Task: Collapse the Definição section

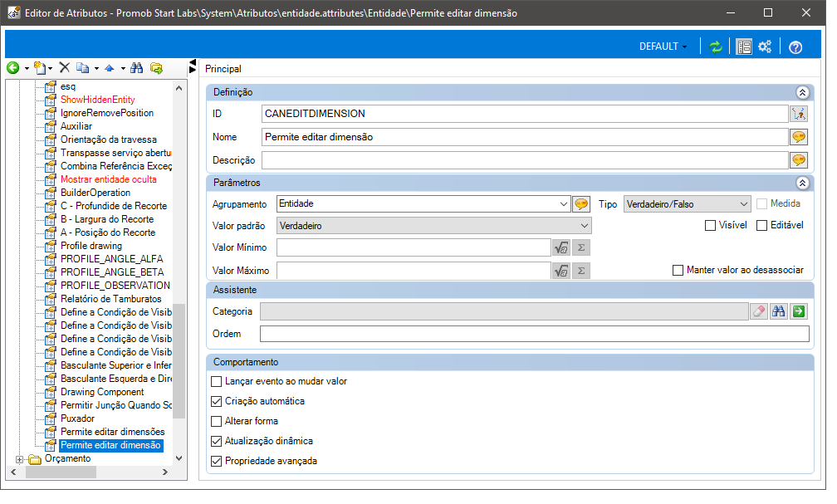Action: pos(802,93)
